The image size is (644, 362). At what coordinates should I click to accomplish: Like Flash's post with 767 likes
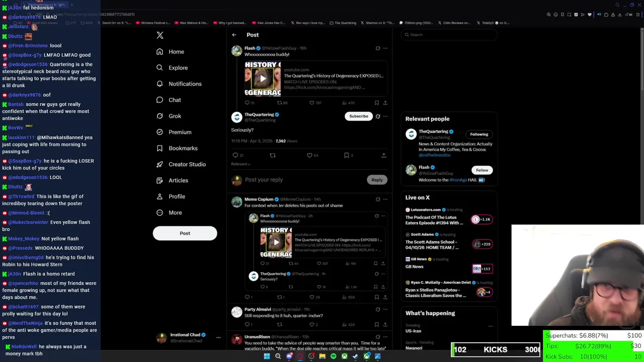(315, 103)
